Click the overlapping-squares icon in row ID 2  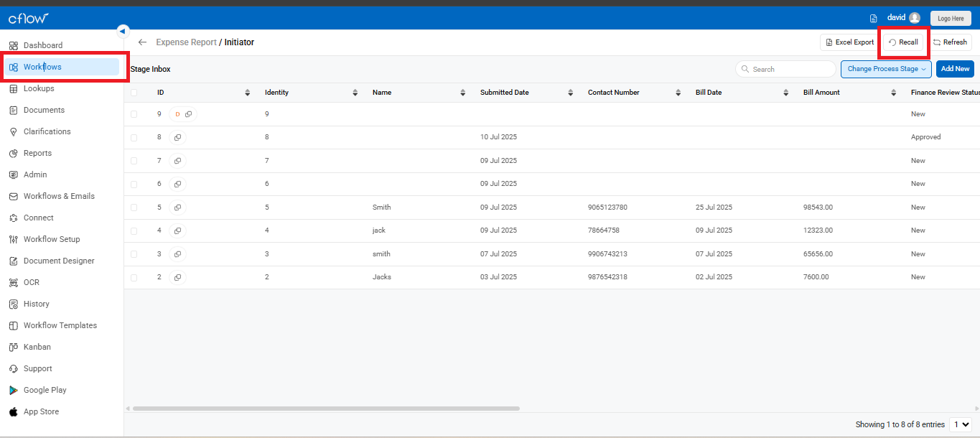(x=177, y=277)
